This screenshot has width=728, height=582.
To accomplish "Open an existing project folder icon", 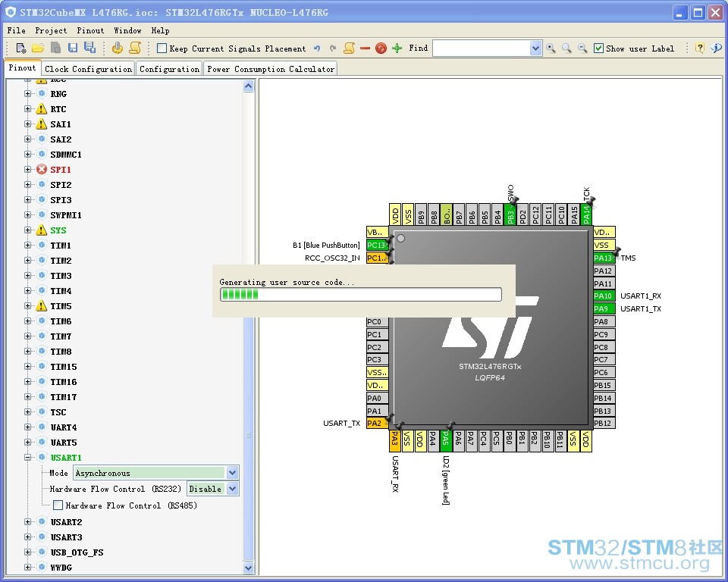I will point(38,48).
